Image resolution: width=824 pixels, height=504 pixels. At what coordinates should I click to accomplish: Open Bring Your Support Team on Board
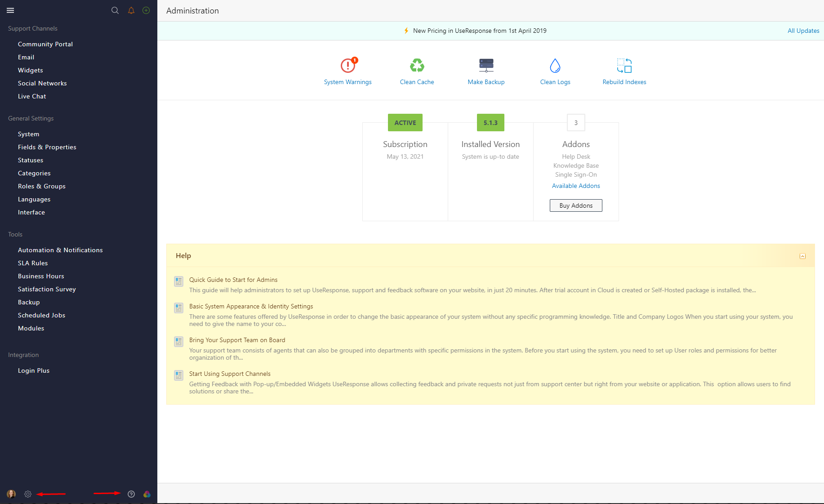(x=237, y=340)
